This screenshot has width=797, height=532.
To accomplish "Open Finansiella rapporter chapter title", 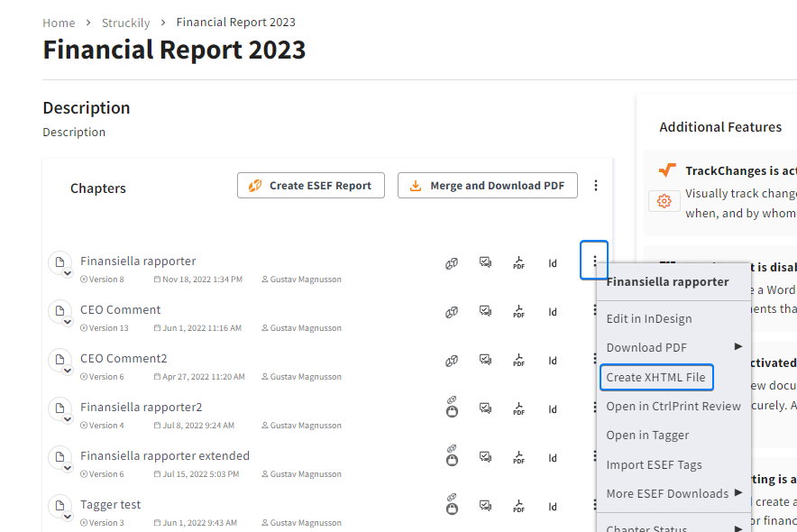I will pos(138,261).
